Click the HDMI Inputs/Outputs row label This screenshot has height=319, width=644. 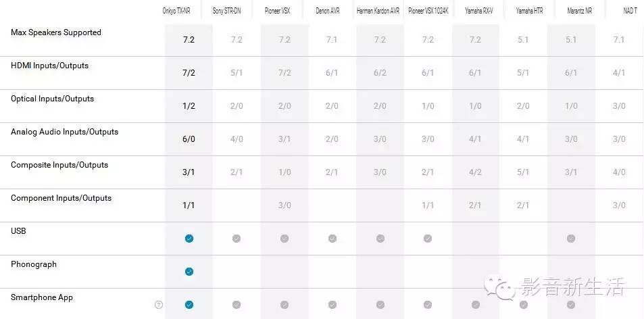49,66
